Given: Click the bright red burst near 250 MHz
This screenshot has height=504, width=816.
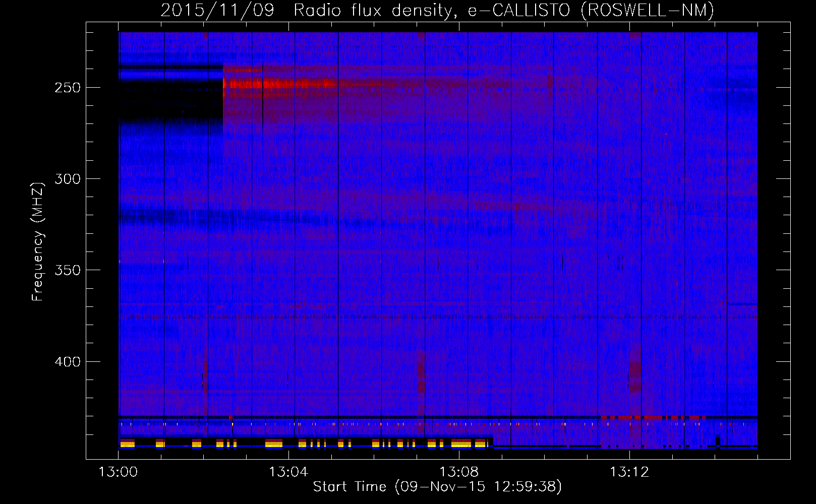Looking at the screenshot, I should (x=280, y=84).
